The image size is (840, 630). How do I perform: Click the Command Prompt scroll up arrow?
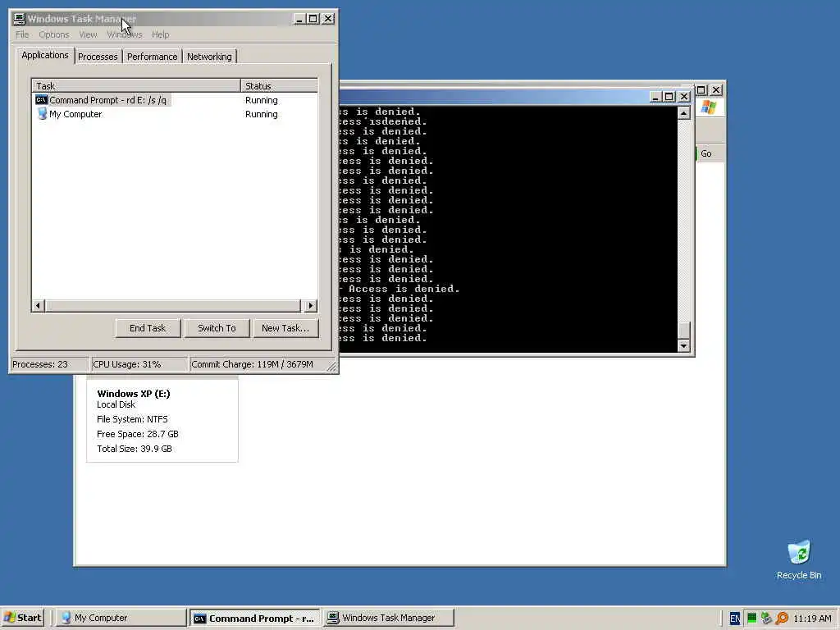coord(683,113)
